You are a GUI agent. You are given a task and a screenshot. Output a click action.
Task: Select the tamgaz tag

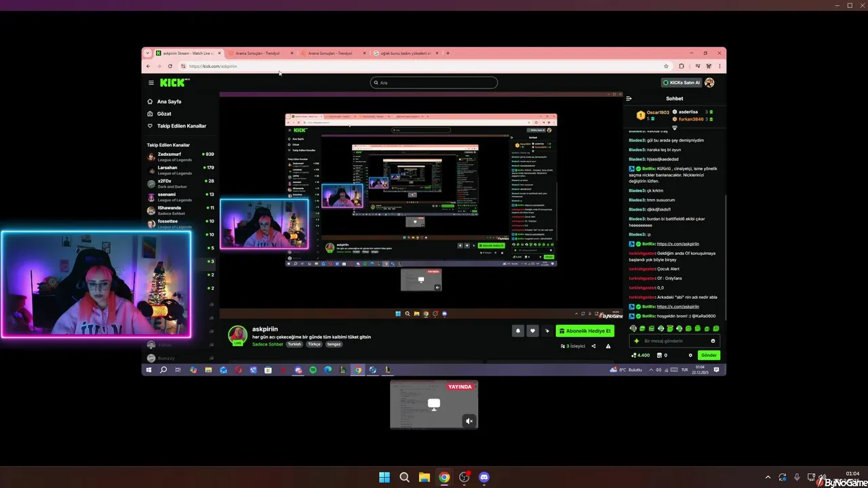[334, 344]
